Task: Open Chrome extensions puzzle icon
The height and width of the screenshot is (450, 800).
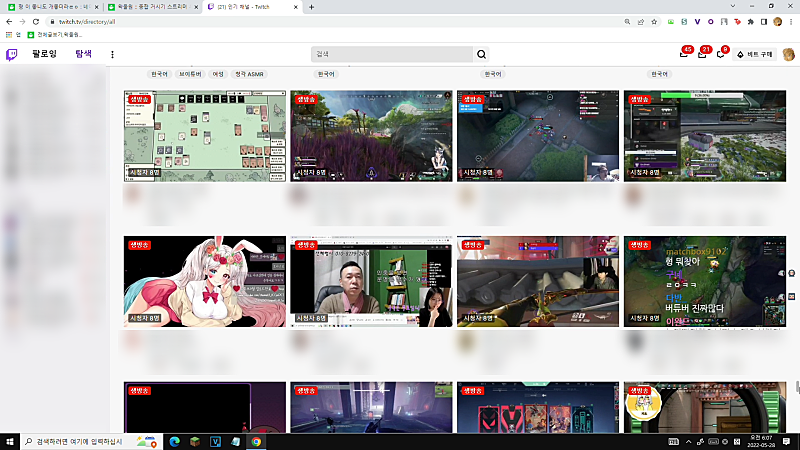Action: pyautogui.click(x=751, y=22)
